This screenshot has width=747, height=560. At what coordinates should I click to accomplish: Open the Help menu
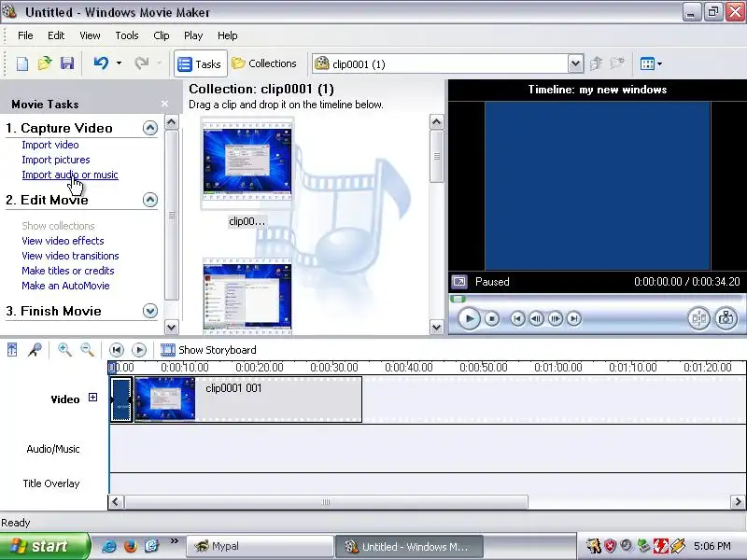coord(227,35)
